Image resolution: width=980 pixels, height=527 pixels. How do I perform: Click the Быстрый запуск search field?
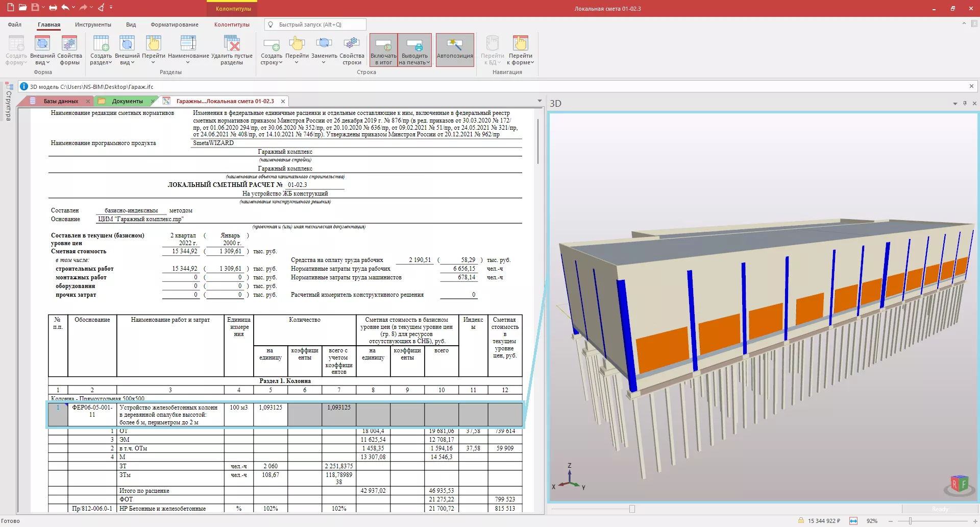tap(315, 25)
